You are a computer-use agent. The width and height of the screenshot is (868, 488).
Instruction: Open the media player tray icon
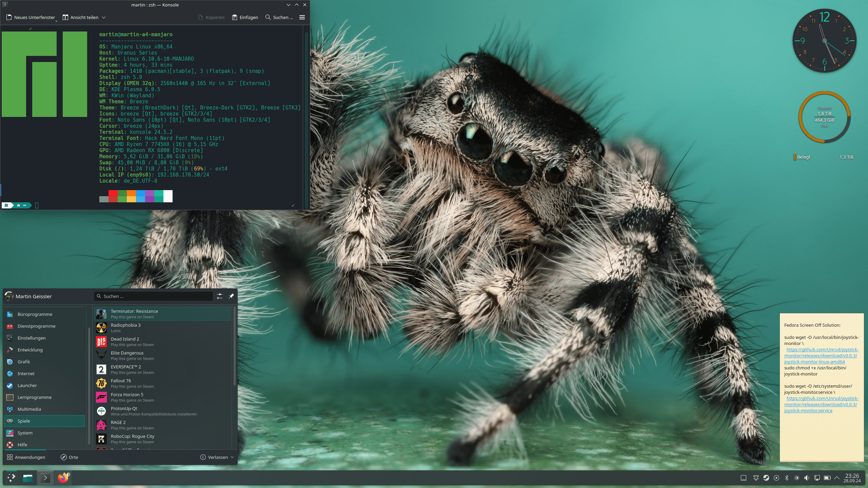tap(776, 478)
